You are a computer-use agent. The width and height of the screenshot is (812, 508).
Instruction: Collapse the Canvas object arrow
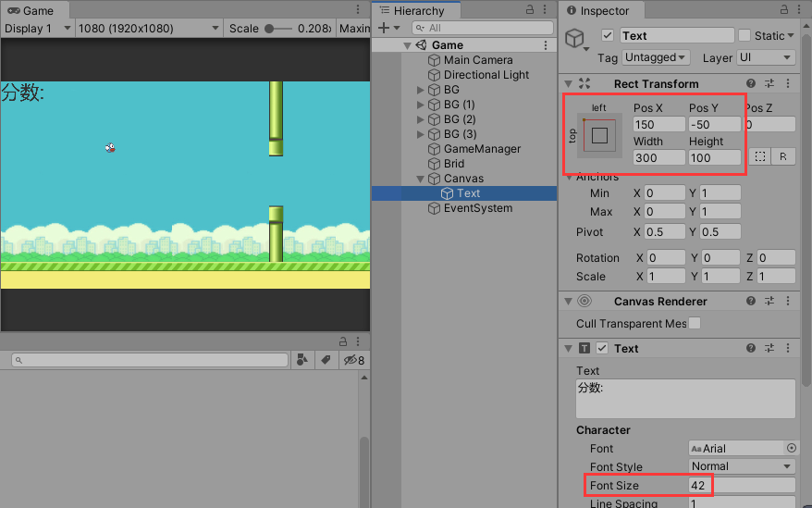[x=421, y=179]
